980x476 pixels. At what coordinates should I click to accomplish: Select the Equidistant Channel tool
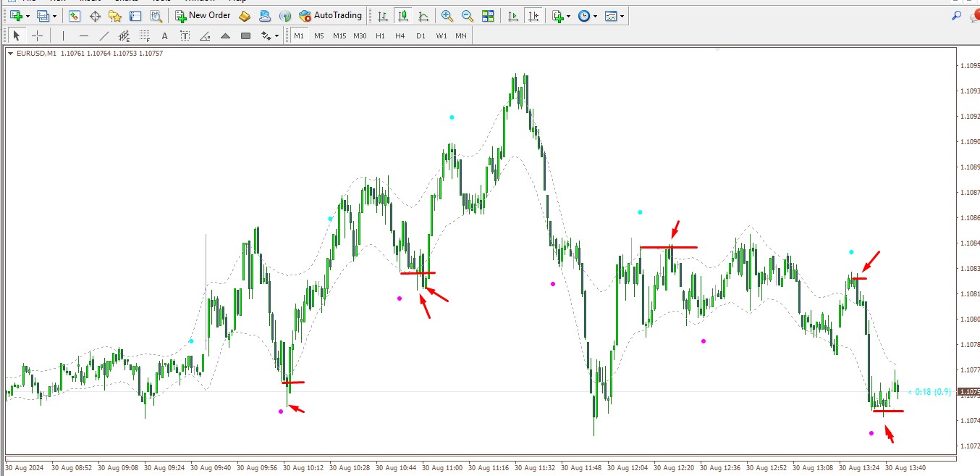coord(124,36)
